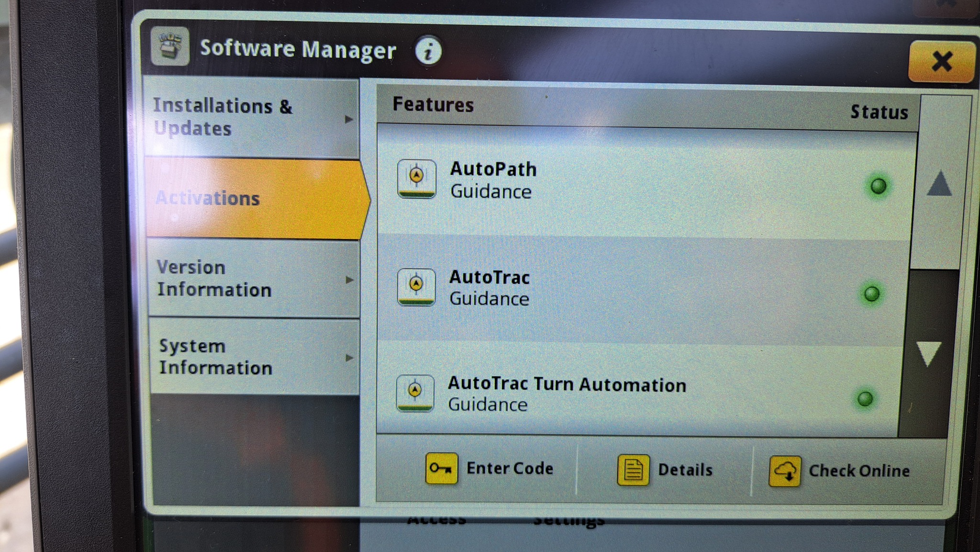The height and width of the screenshot is (552, 980).
Task: Expand Version Information arrow
Action: coord(350,280)
